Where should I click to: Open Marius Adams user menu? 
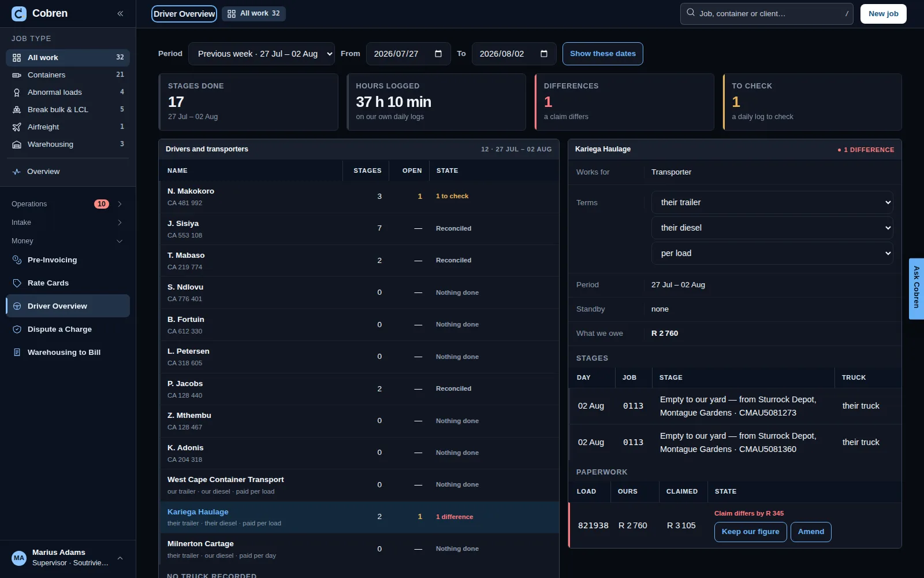tap(68, 558)
